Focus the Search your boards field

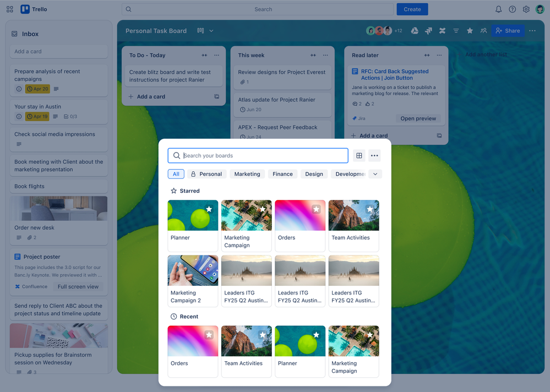258,156
